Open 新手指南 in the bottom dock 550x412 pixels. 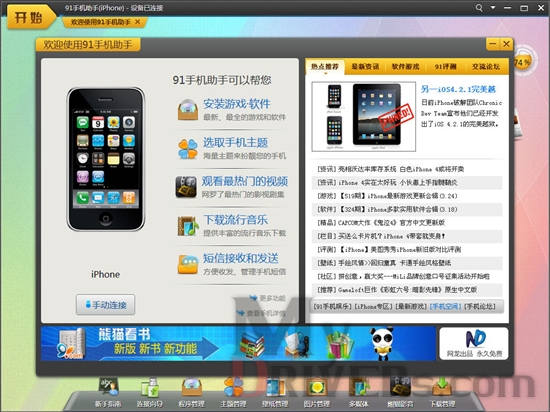108,393
